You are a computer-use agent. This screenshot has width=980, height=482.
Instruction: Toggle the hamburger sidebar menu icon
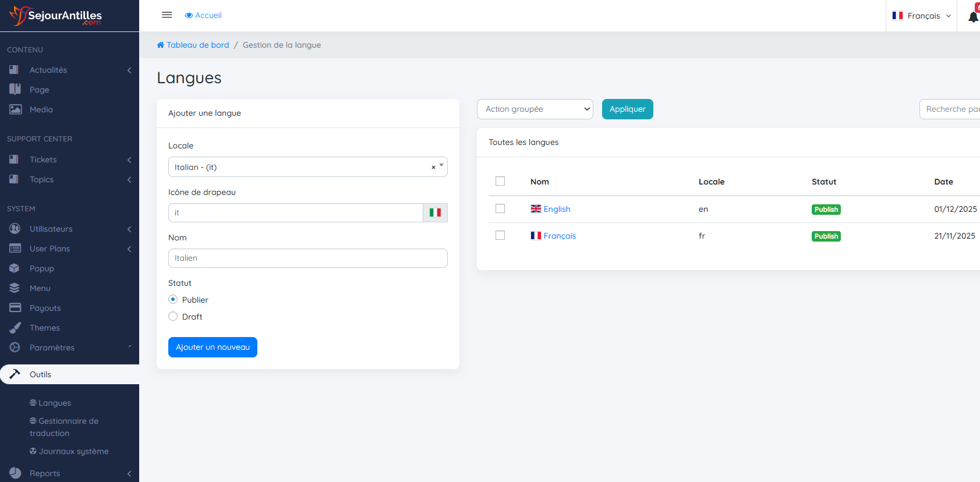point(167,15)
